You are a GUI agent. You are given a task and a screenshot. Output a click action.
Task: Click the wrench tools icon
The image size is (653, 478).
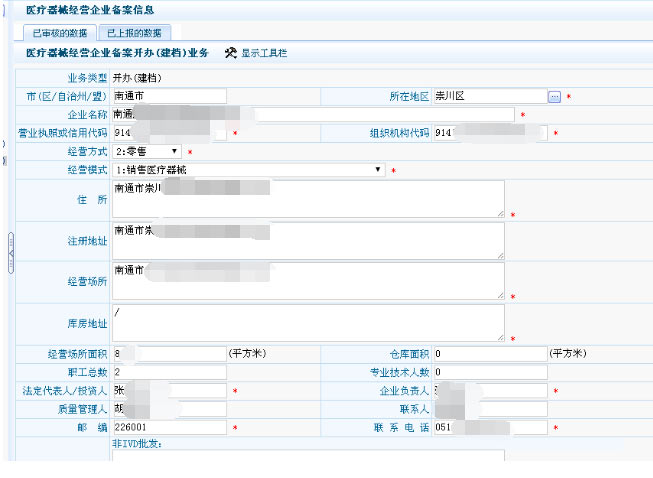[231, 53]
